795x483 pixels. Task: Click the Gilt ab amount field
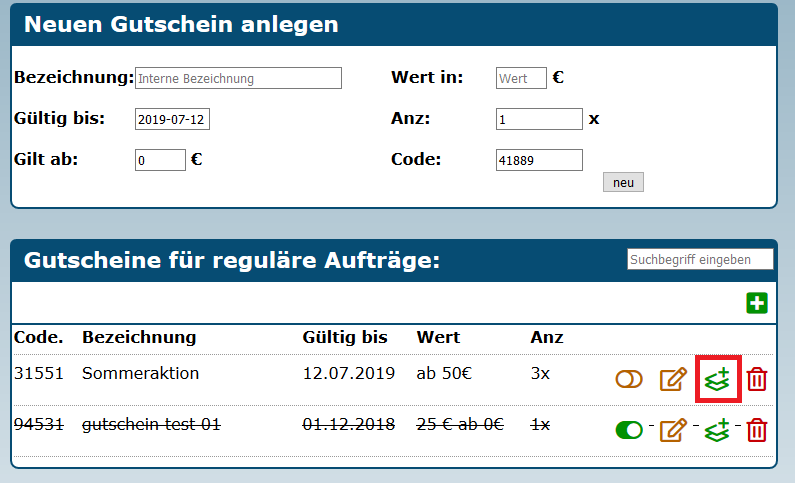click(x=160, y=160)
